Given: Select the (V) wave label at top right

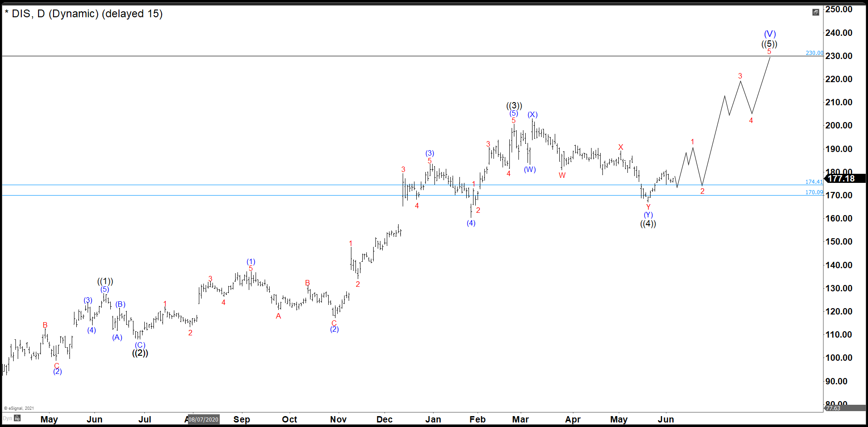Looking at the screenshot, I should coord(769,34).
